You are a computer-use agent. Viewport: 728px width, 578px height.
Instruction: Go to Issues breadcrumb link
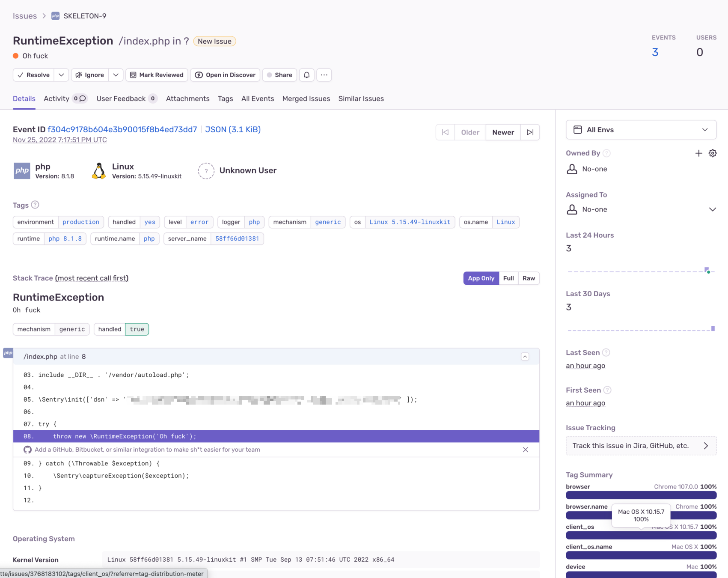pos(25,16)
